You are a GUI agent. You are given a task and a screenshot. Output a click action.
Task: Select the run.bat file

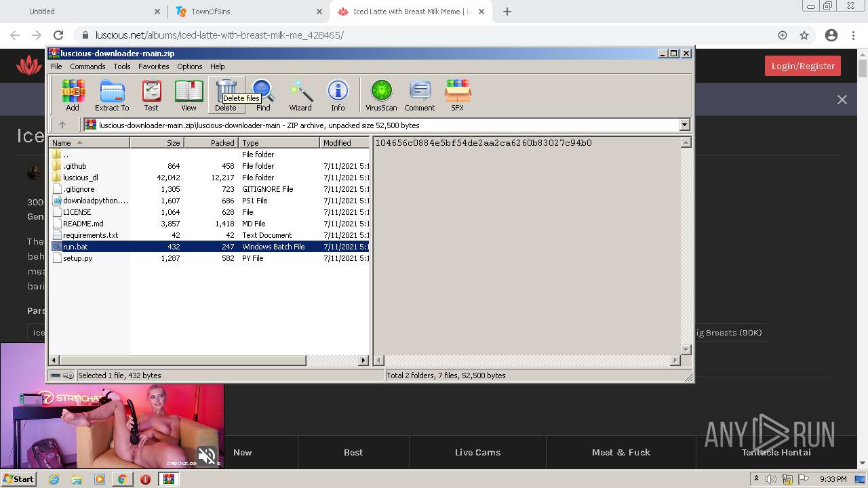coord(209,247)
